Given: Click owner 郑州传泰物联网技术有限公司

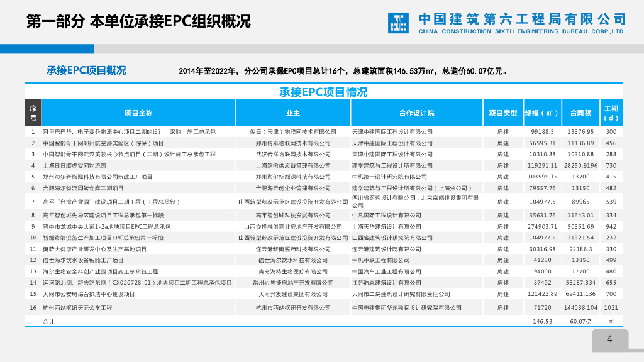Looking at the screenshot, I should 293,143.
